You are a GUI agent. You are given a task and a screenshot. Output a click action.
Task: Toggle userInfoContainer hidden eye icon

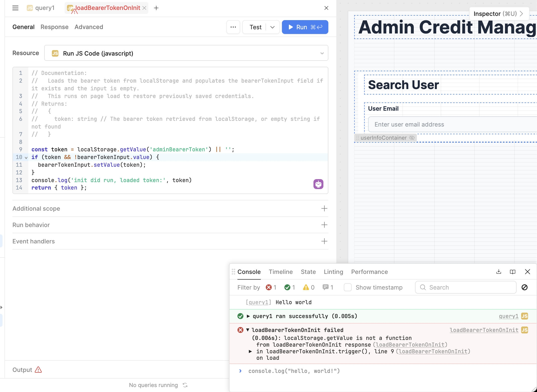tap(412, 138)
